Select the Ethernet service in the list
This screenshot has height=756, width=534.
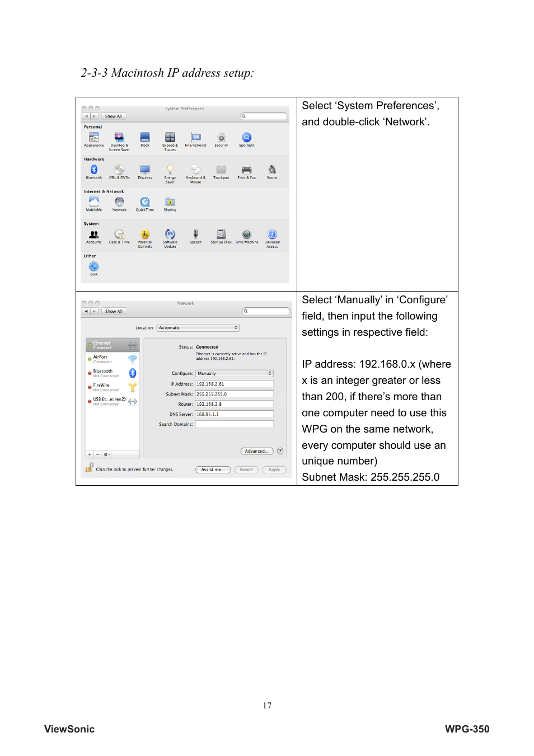click(113, 345)
